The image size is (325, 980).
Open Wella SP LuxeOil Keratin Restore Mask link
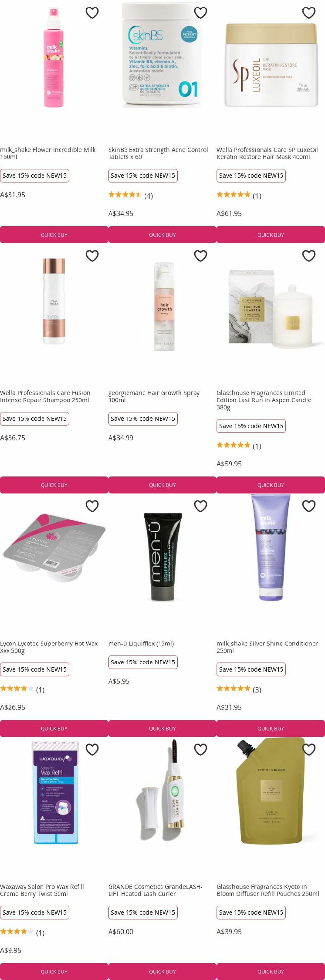267,153
